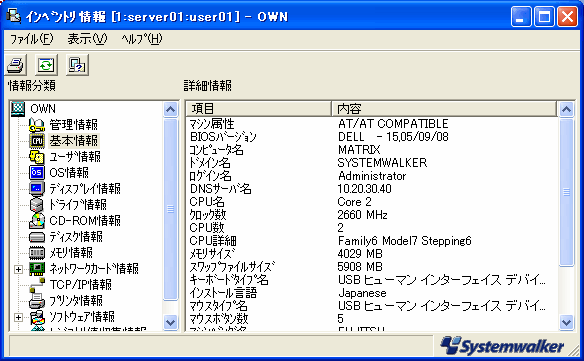The width and height of the screenshot is (584, 361).
Task: Expand the ネットワークカード情報 tree node
Action: 18,269
